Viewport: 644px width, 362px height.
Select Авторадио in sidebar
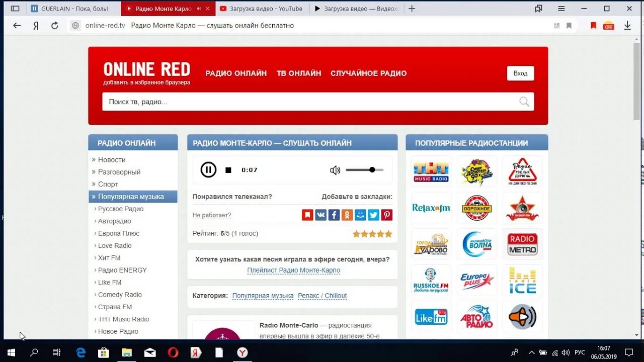114,221
